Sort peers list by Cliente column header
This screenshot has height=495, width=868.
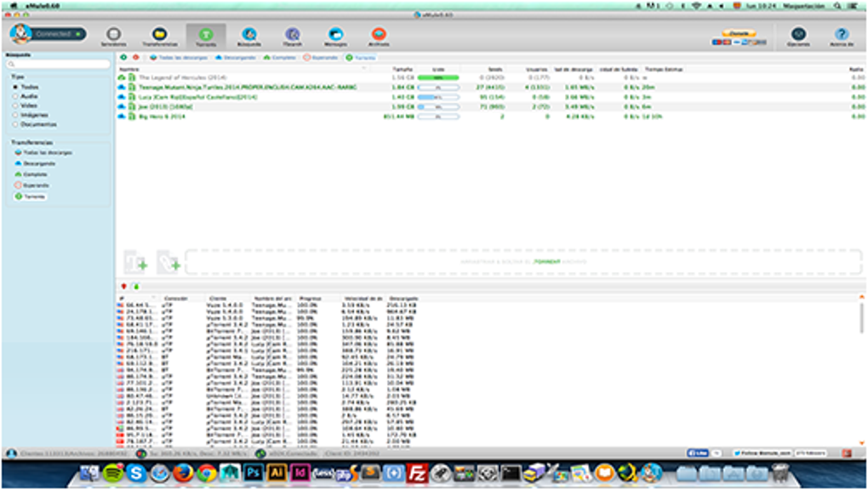click(x=218, y=299)
